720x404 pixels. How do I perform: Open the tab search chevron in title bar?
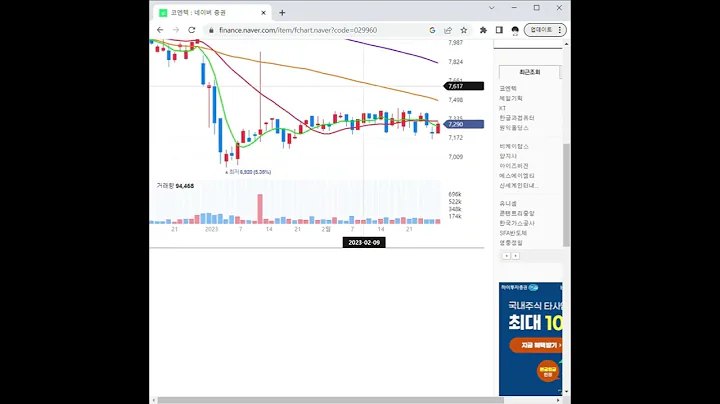[491, 8]
